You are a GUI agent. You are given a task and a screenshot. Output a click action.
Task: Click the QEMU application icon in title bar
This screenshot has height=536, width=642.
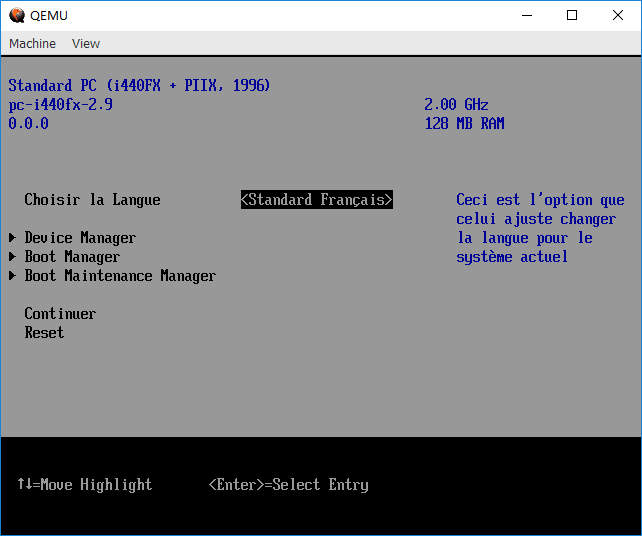[x=17, y=16]
